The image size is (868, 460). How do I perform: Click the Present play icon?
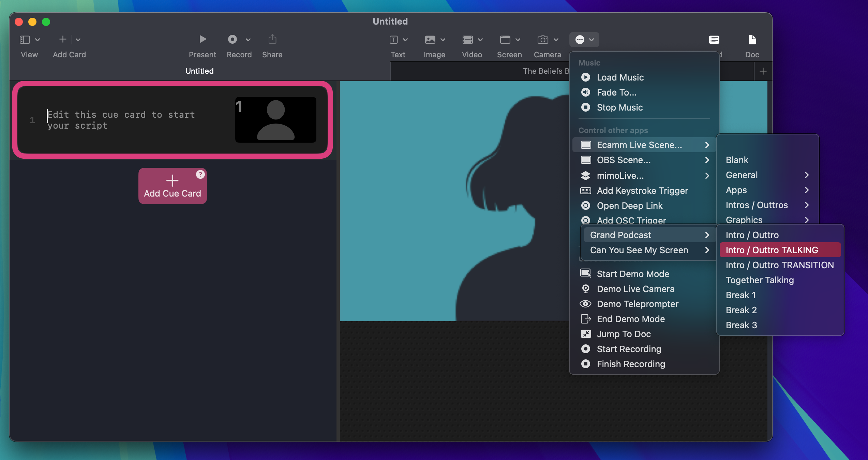coord(203,39)
